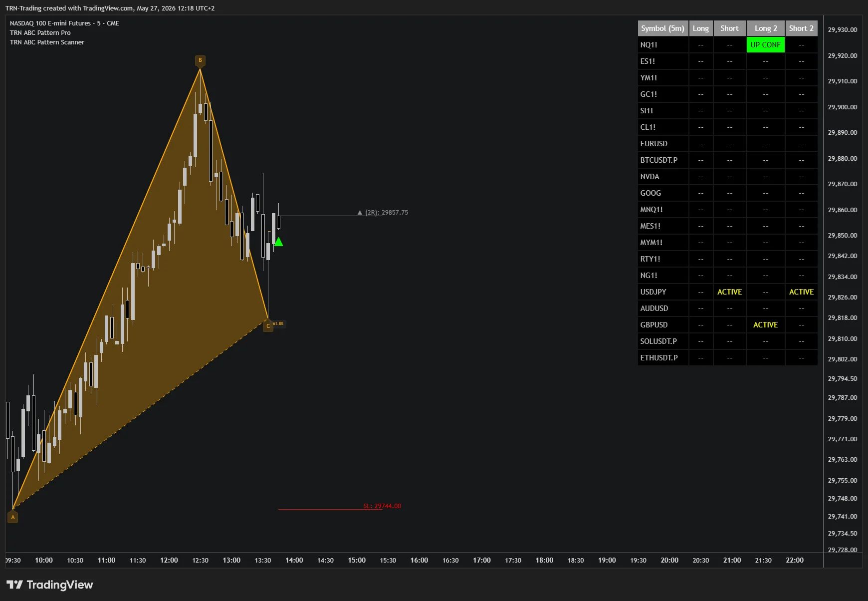Click the 61.8% retracement label
Image resolution: width=868 pixels, height=601 pixels.
point(278,323)
